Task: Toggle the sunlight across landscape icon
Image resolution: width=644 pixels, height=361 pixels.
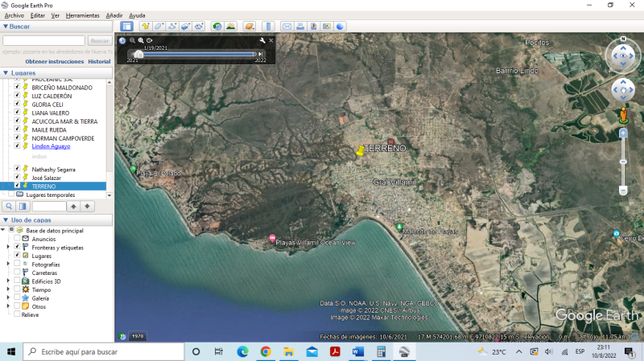Action: click(x=231, y=27)
